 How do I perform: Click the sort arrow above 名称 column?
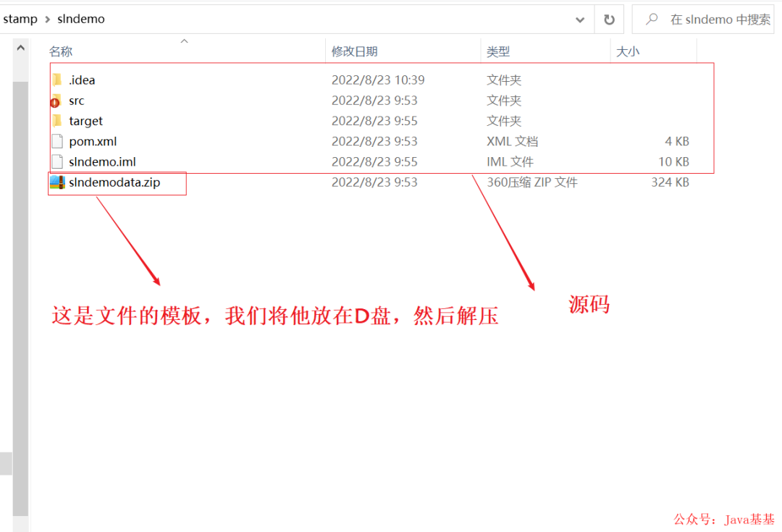tap(184, 42)
